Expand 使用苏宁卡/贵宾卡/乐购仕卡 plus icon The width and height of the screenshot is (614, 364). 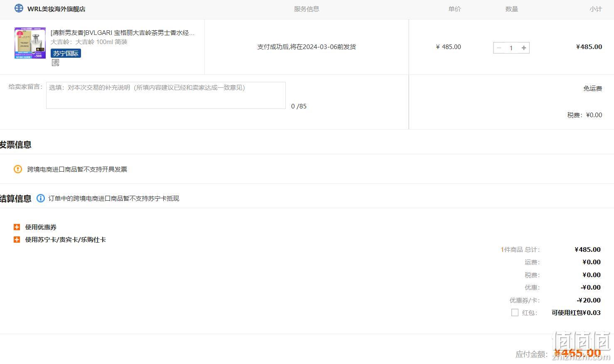17,239
